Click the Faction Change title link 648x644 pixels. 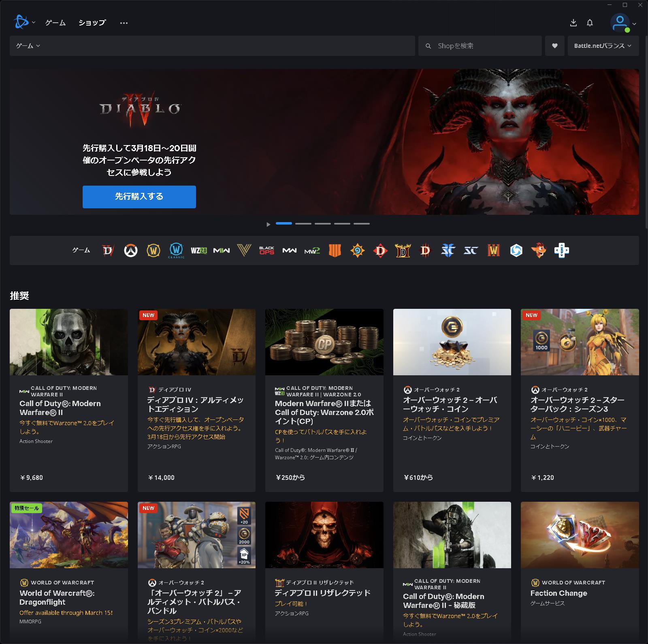[x=559, y=593]
